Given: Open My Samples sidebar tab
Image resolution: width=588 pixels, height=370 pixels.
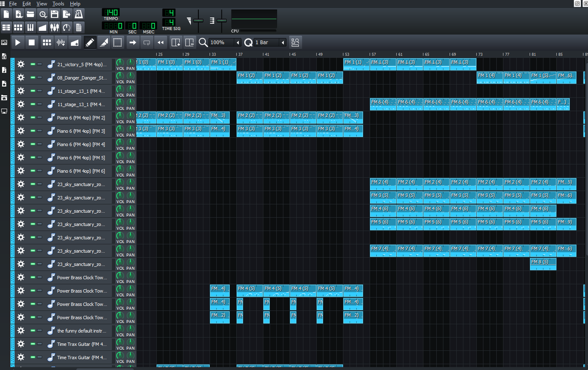Looking at the screenshot, I should click(4, 70).
